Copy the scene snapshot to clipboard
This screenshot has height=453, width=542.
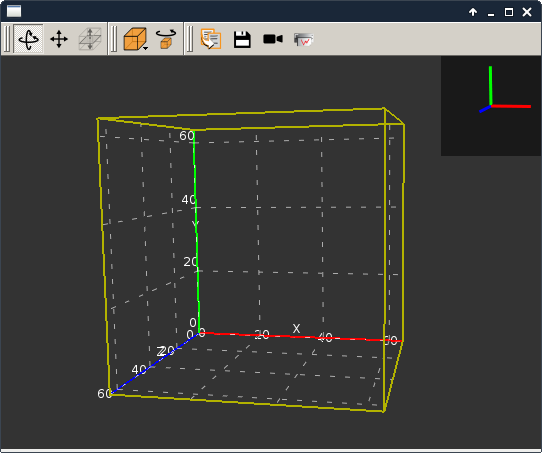(x=211, y=39)
